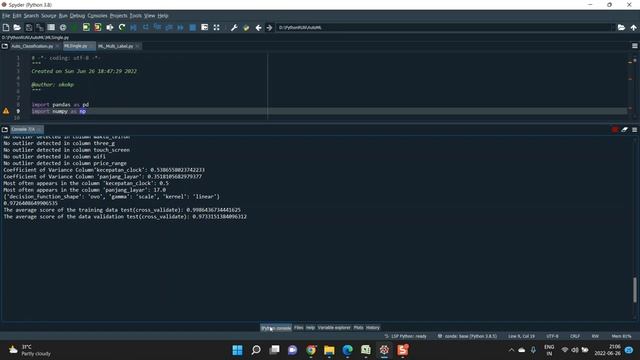Open Preferences wrench icon
Viewport: 640px width, 360px height.
234,27
